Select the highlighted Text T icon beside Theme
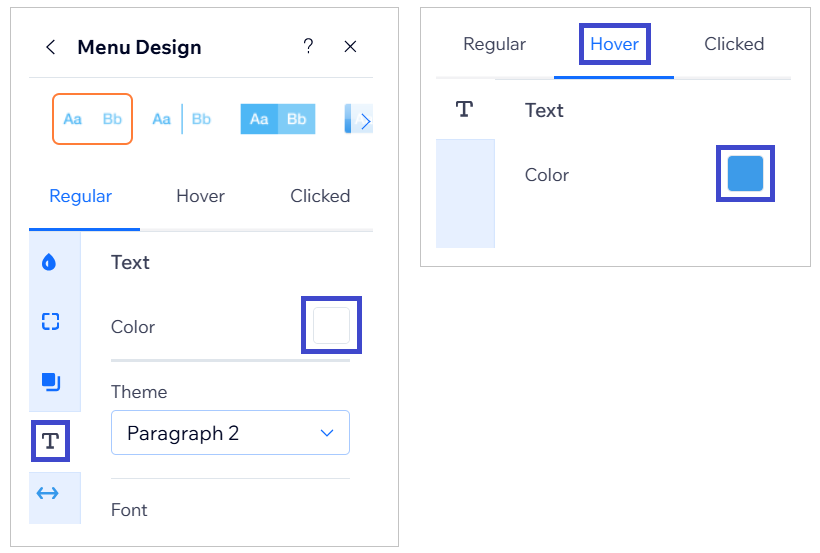The width and height of the screenshot is (820, 553). pyautogui.click(x=50, y=441)
